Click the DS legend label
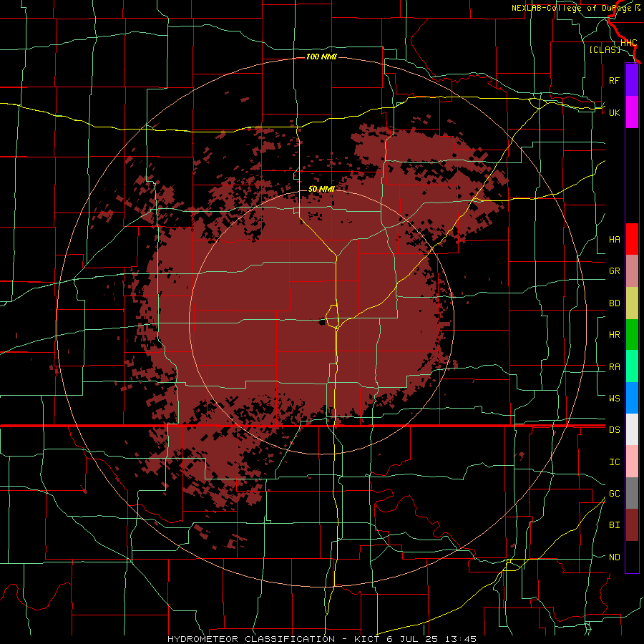Viewport: 644px width, 644px height. click(614, 430)
